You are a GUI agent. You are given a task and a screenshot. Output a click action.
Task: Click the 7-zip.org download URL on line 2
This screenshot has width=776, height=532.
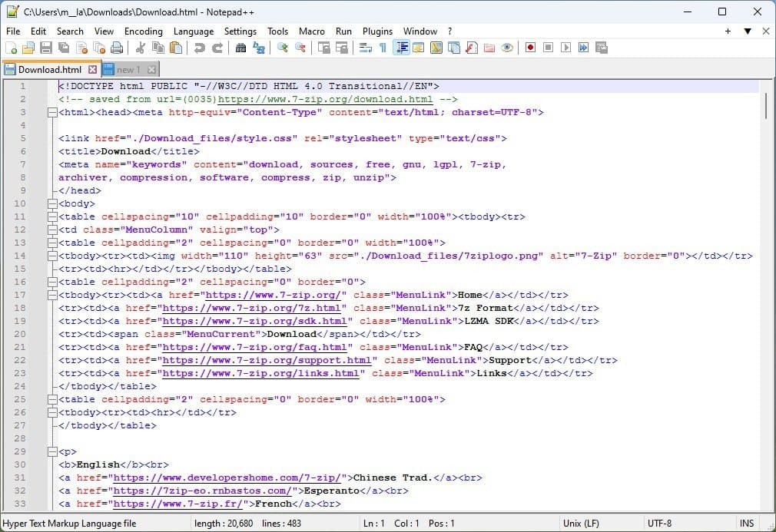point(325,99)
